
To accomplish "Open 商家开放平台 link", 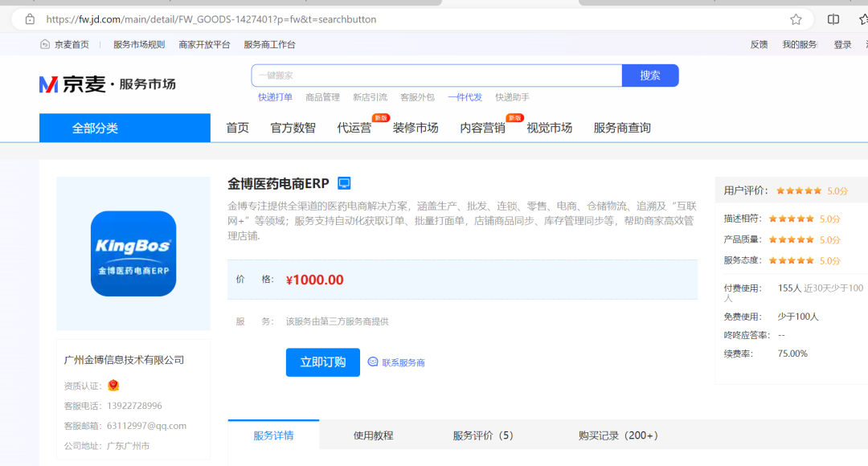I will click(x=204, y=44).
